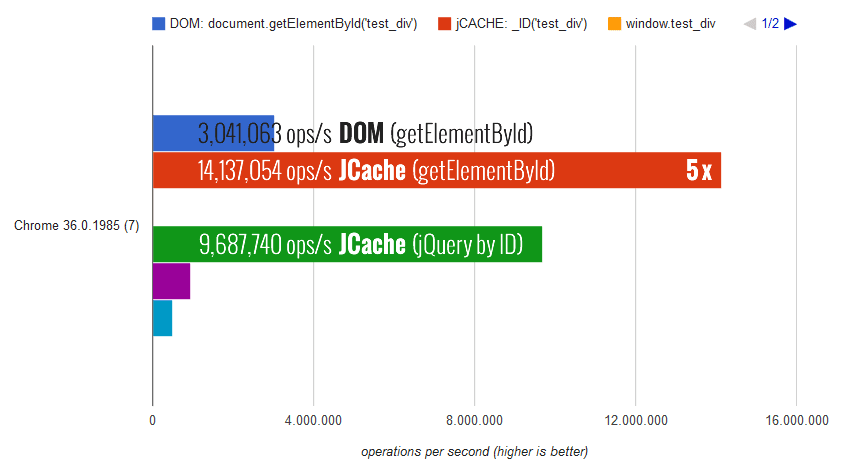This screenshot has height=474, width=844.
Task: Click the 9,687,740 ops/s JCache text
Action: click(361, 245)
